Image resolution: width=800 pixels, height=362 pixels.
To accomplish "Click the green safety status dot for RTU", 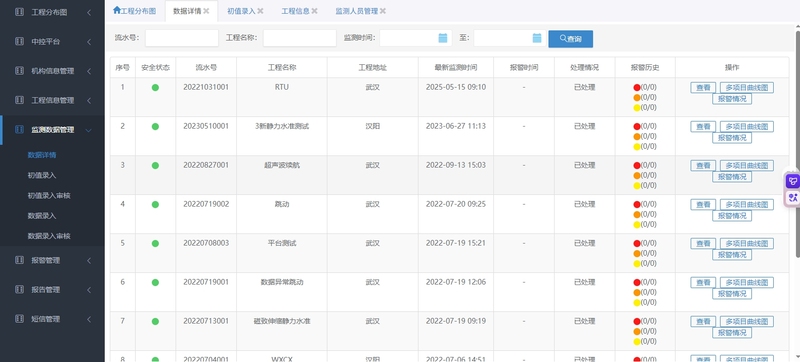I will tap(155, 88).
